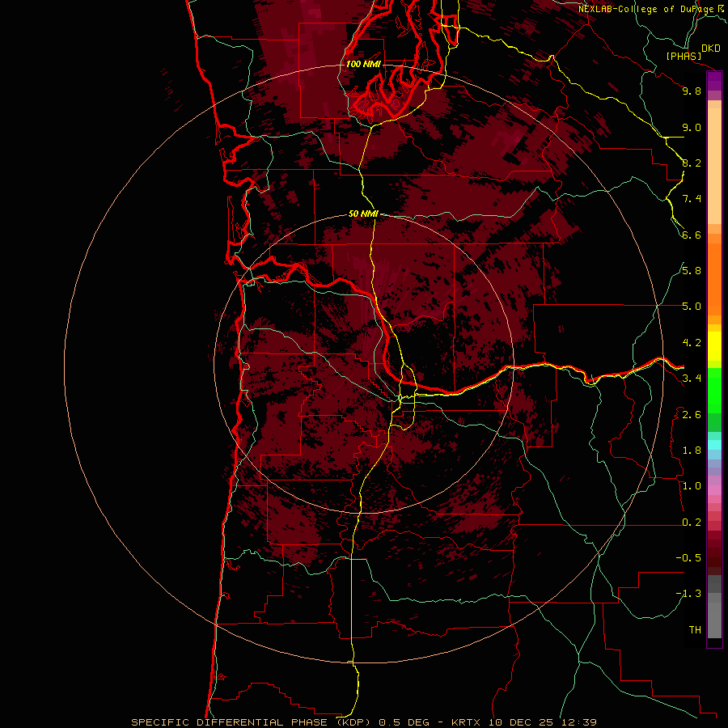Click the [PHAS] label above the color scale
The image size is (728, 728).
pyautogui.click(x=684, y=56)
